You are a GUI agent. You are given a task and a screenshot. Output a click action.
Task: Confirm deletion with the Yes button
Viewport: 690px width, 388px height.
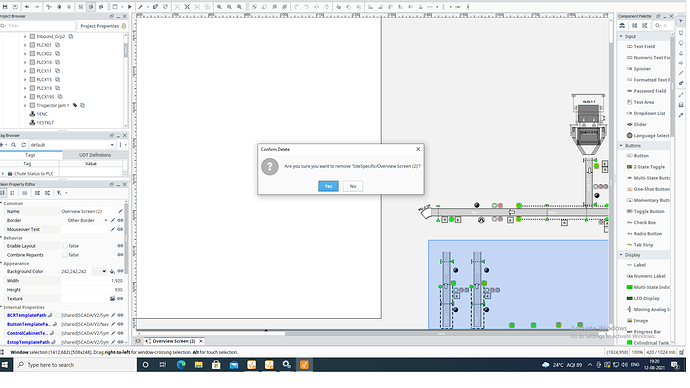click(328, 186)
